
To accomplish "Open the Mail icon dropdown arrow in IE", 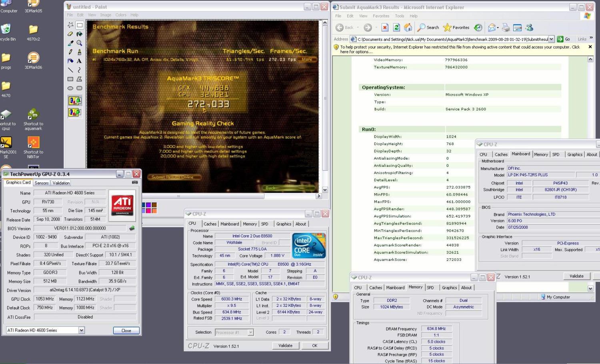I will click(498, 28).
